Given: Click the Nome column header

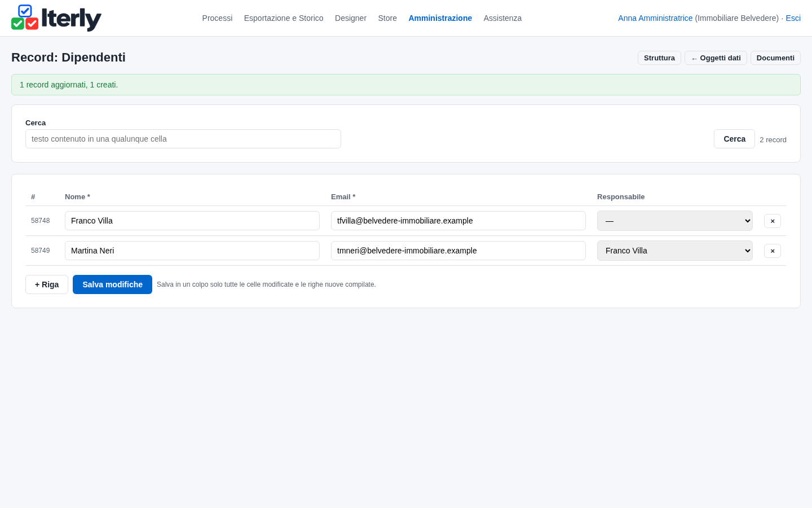Looking at the screenshot, I should [x=77, y=197].
